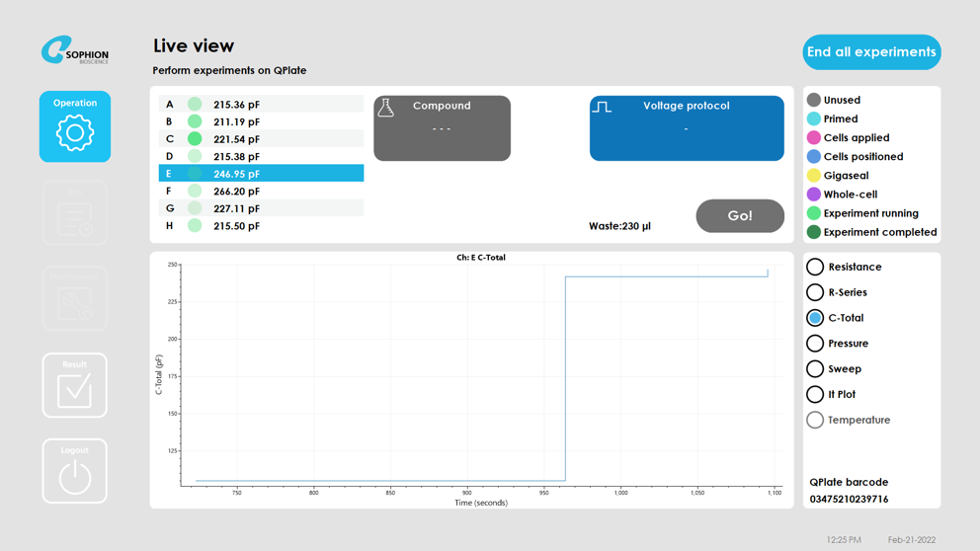Click the C-Total chart step line
This screenshot has height=551, width=980.
(x=566, y=375)
